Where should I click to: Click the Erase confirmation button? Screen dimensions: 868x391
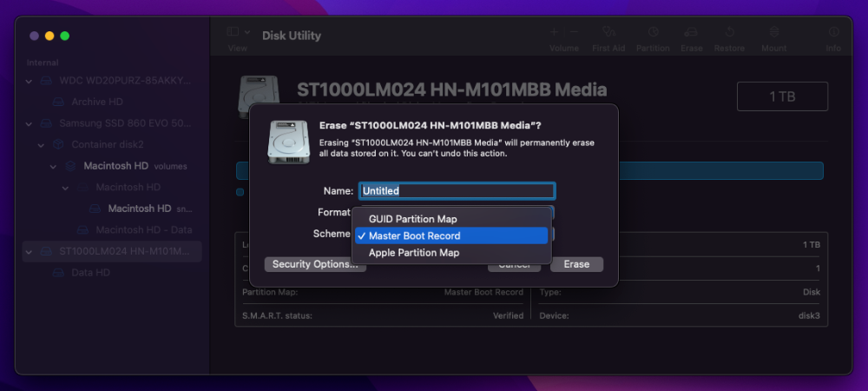pyautogui.click(x=576, y=264)
